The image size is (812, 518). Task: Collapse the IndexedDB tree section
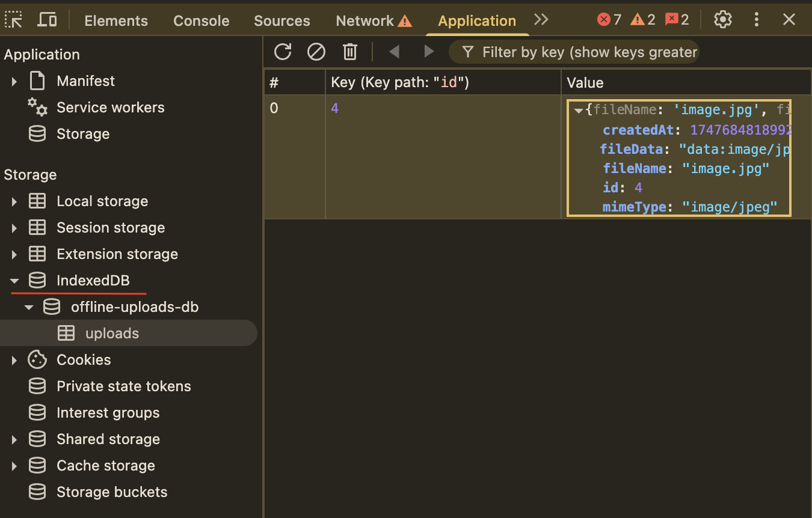coord(14,281)
